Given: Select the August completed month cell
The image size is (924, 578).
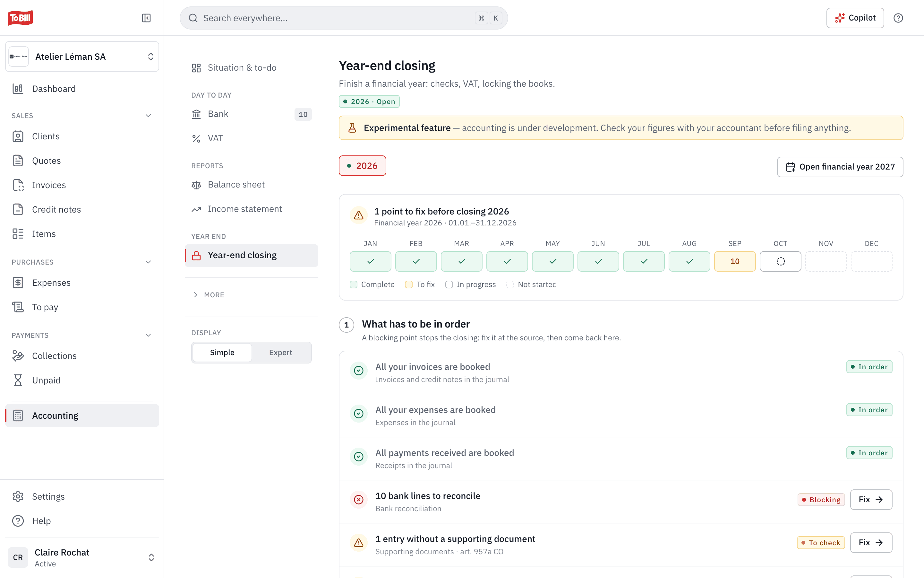Looking at the screenshot, I should pos(689,261).
